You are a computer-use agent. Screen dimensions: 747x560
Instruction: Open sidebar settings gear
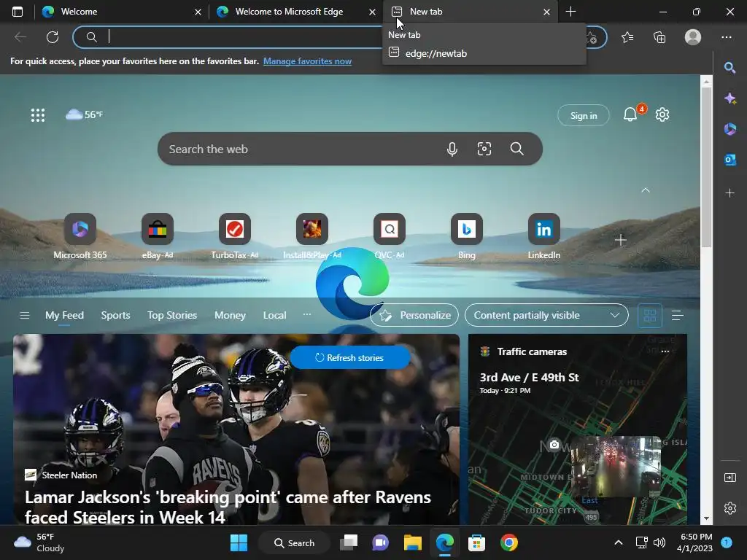pyautogui.click(x=729, y=508)
